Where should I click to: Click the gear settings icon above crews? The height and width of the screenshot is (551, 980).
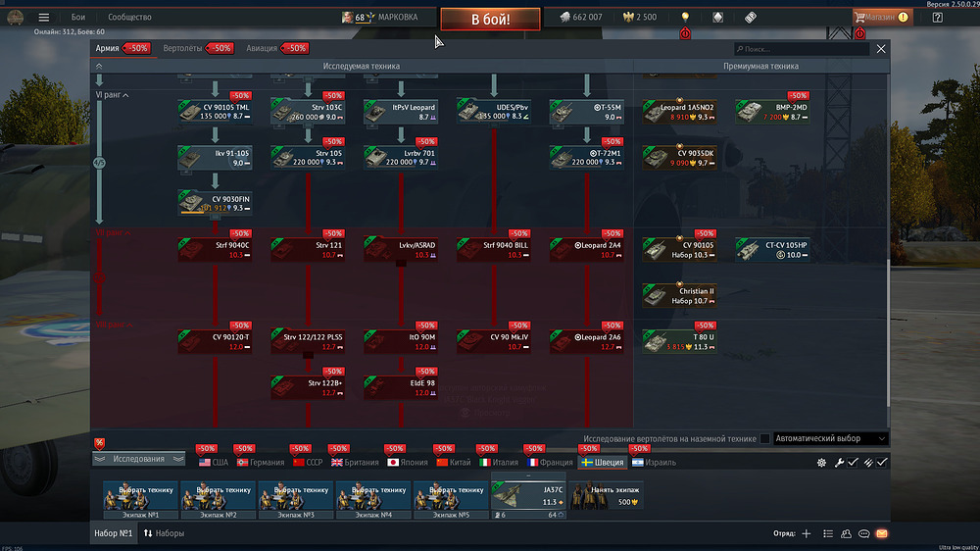coord(821,462)
